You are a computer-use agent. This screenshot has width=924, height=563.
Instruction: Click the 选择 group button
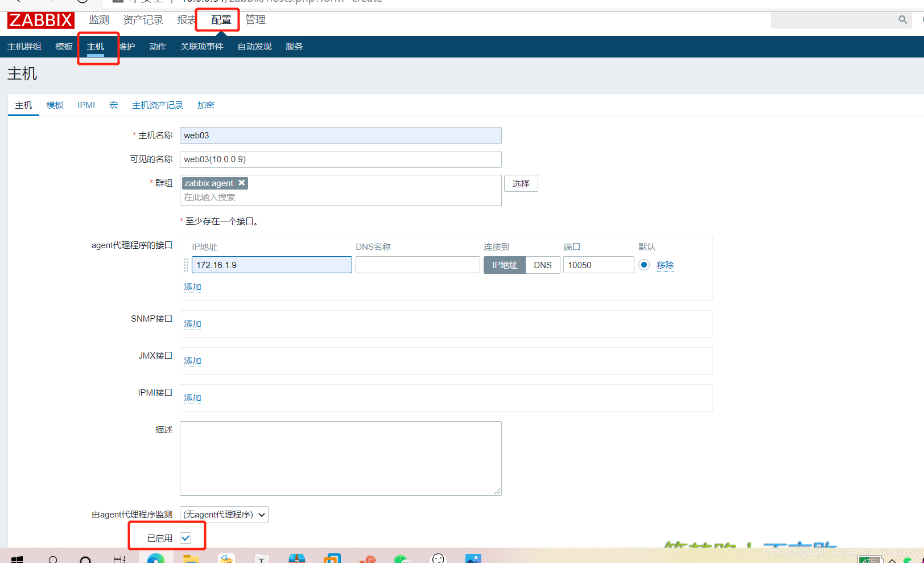(521, 183)
